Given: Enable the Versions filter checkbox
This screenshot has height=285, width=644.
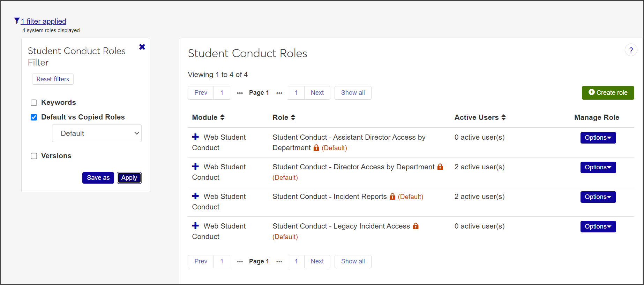Looking at the screenshot, I should [34, 156].
